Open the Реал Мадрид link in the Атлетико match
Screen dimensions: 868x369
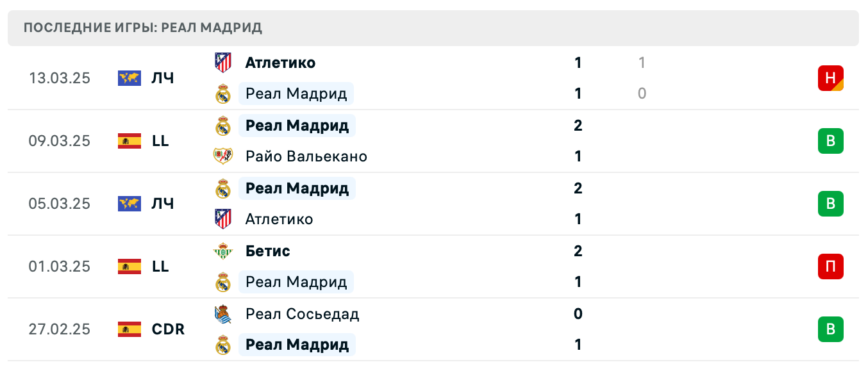coord(295,94)
